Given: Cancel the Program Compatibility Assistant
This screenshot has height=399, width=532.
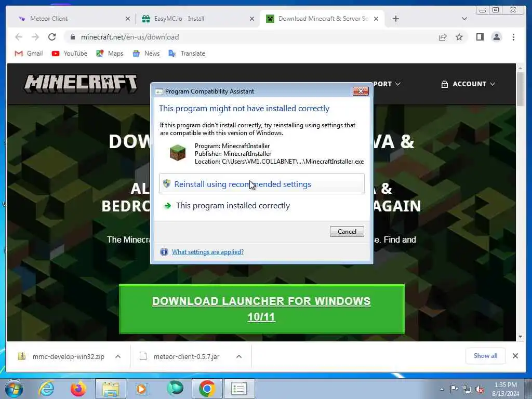Looking at the screenshot, I should 347,231.
